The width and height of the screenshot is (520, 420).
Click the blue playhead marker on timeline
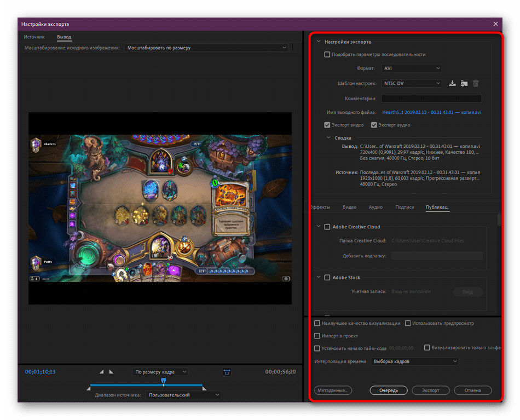(163, 380)
